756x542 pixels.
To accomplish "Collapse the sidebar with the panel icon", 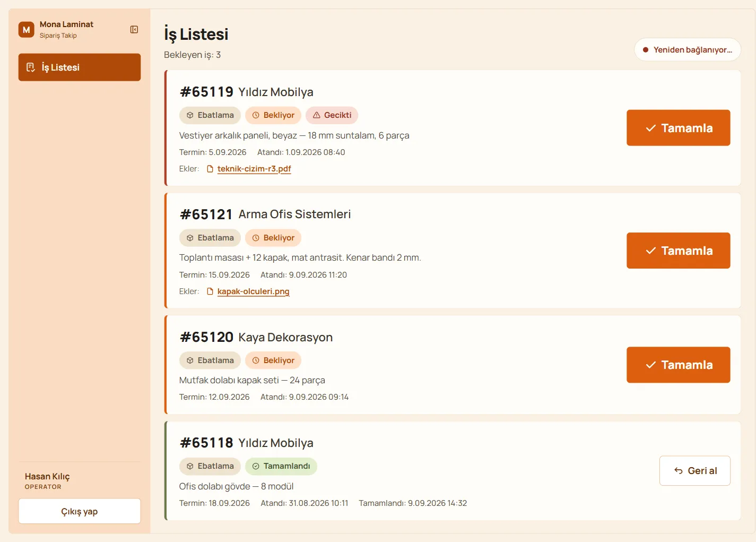I will (x=134, y=30).
